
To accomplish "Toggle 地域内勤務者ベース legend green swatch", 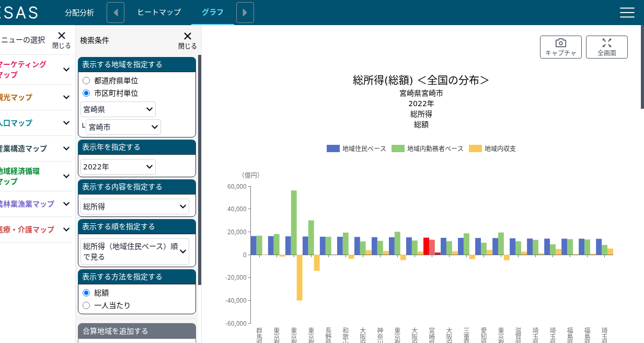I will (398, 148).
